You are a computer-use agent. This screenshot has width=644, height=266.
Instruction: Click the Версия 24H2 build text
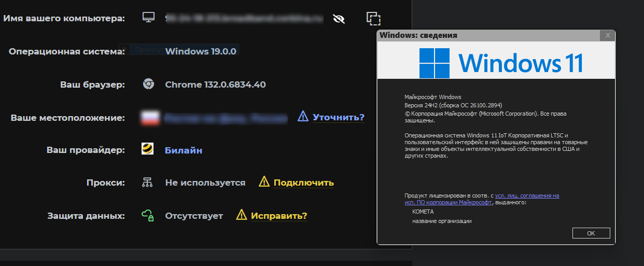point(453,105)
